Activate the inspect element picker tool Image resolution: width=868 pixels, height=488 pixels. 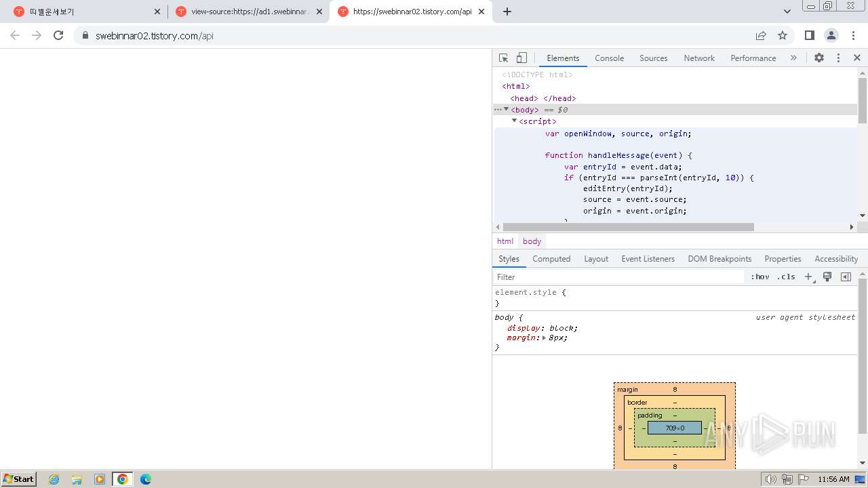(503, 58)
